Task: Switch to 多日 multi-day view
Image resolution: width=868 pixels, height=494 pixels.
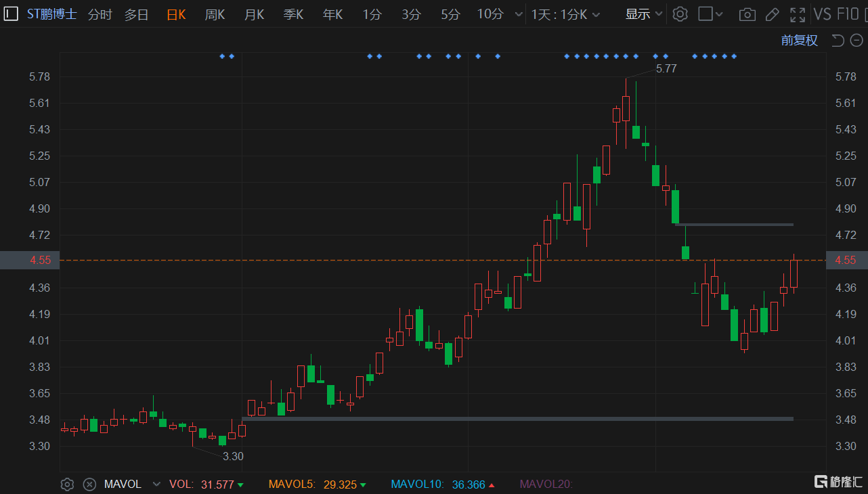Action: [137, 14]
